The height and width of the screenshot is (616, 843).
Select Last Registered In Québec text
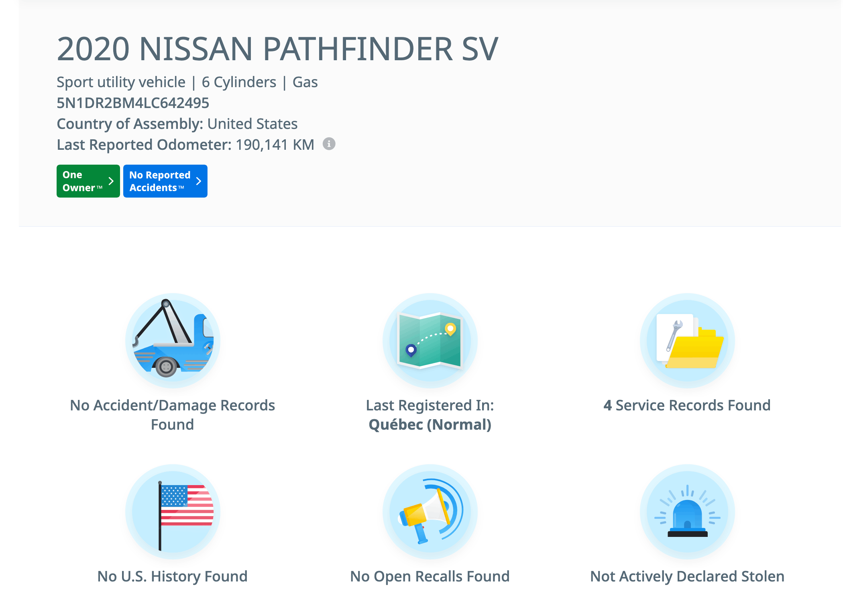click(430, 414)
